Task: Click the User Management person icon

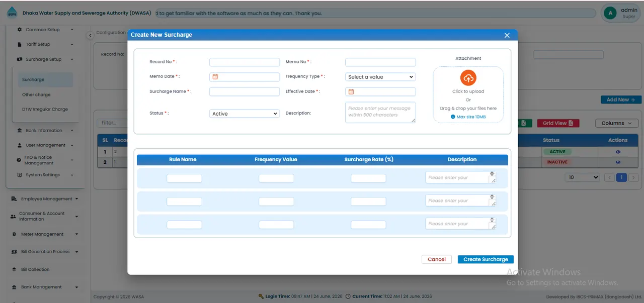Action: [20, 145]
